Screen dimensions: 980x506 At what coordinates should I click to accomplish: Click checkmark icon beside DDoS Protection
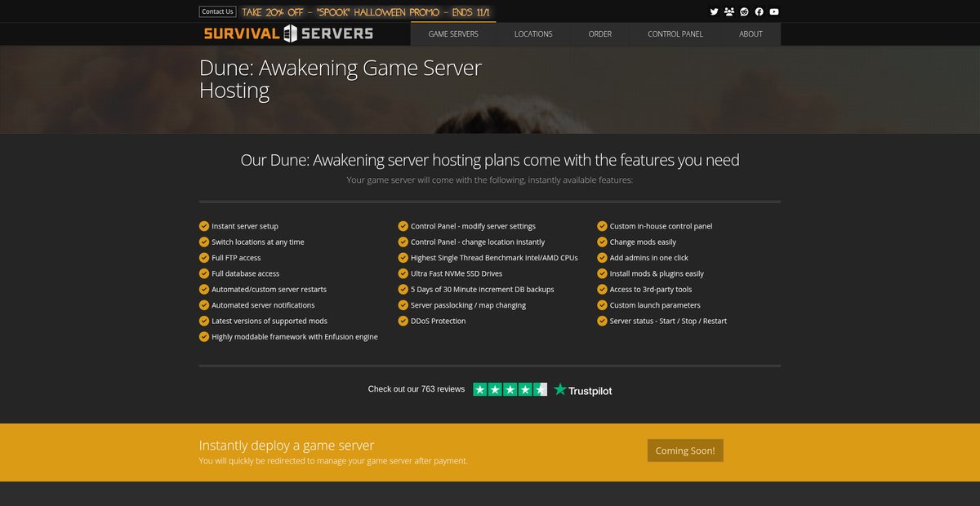point(403,321)
